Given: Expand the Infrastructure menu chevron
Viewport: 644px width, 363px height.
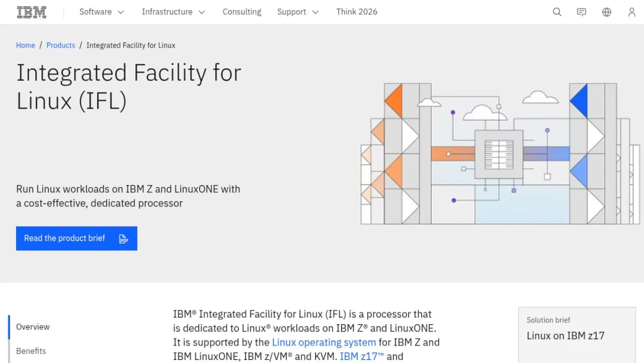Looking at the screenshot, I should click(202, 13).
